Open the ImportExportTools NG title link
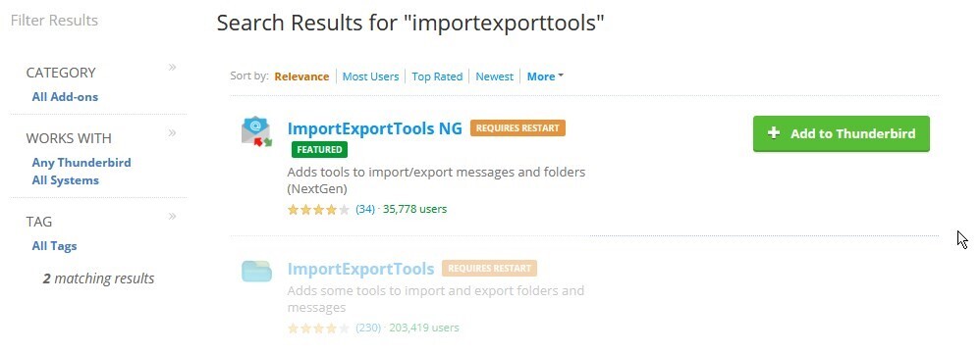Image resolution: width=980 pixels, height=354 pixels. [375, 128]
